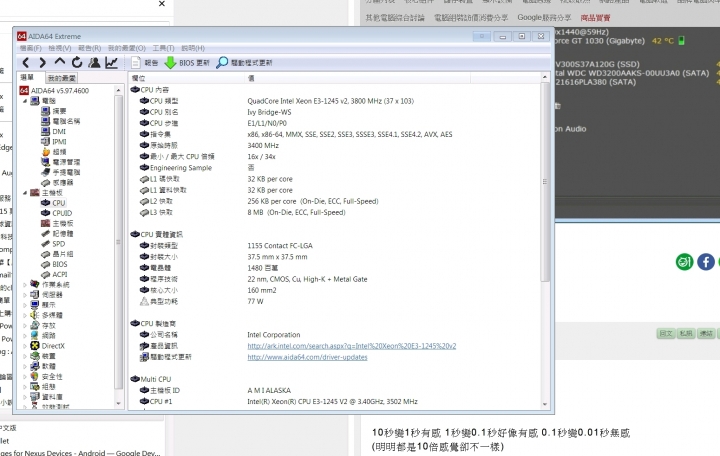
Task: Open the line graph icon in the toolbar
Action: pyautogui.click(x=112, y=62)
